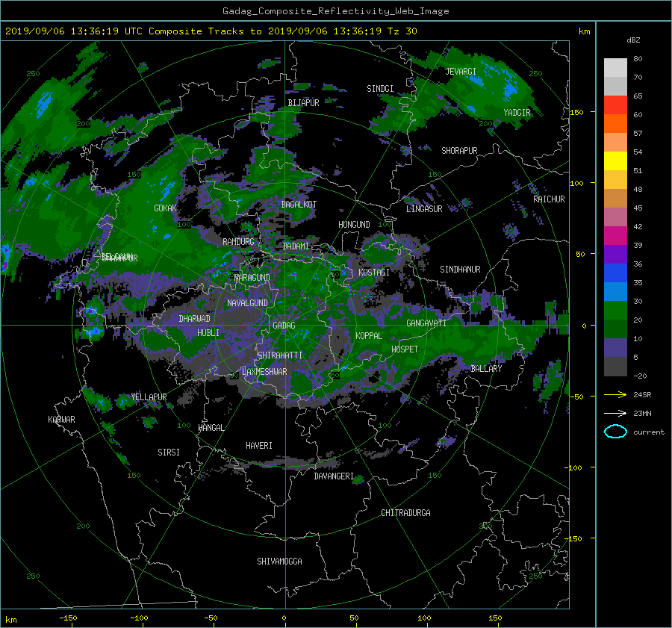Select the RAMDURG label
Viewport: 672px width, 628px height.
(x=238, y=242)
